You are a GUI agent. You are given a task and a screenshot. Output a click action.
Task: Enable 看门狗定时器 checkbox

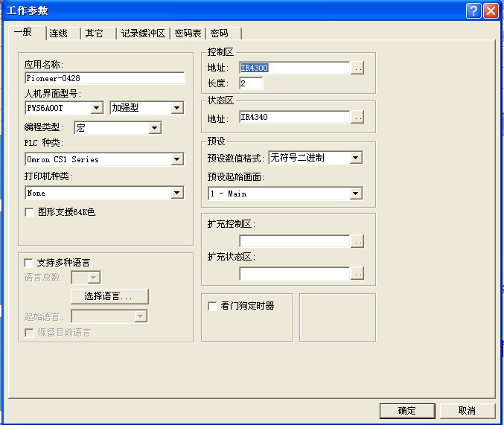tap(213, 305)
